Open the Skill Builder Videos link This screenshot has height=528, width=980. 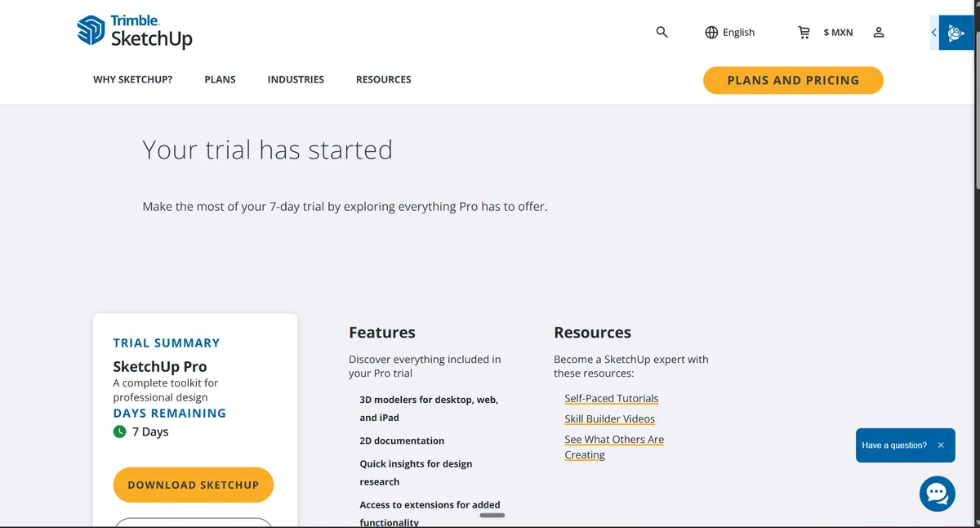pos(609,419)
